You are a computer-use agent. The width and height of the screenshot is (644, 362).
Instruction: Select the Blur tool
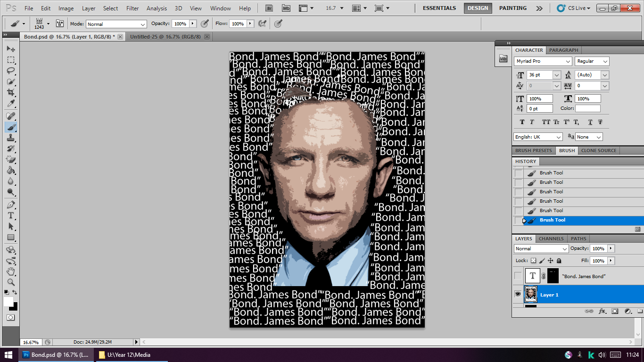[11, 181]
